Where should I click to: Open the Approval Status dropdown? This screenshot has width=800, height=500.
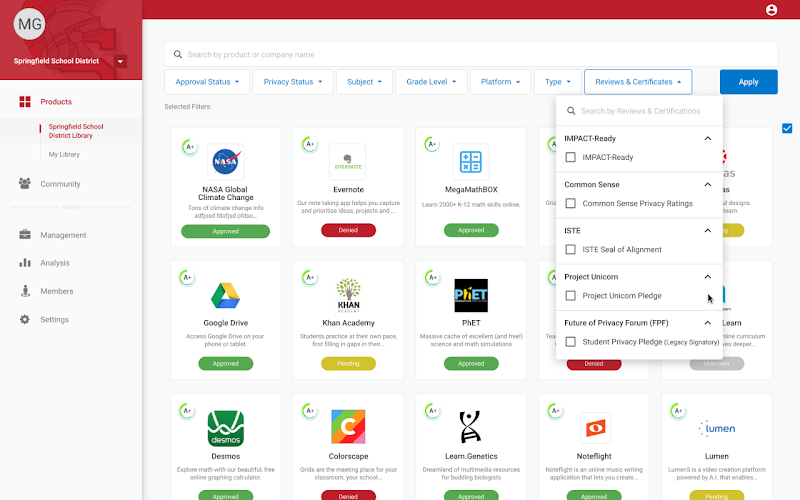[207, 82]
